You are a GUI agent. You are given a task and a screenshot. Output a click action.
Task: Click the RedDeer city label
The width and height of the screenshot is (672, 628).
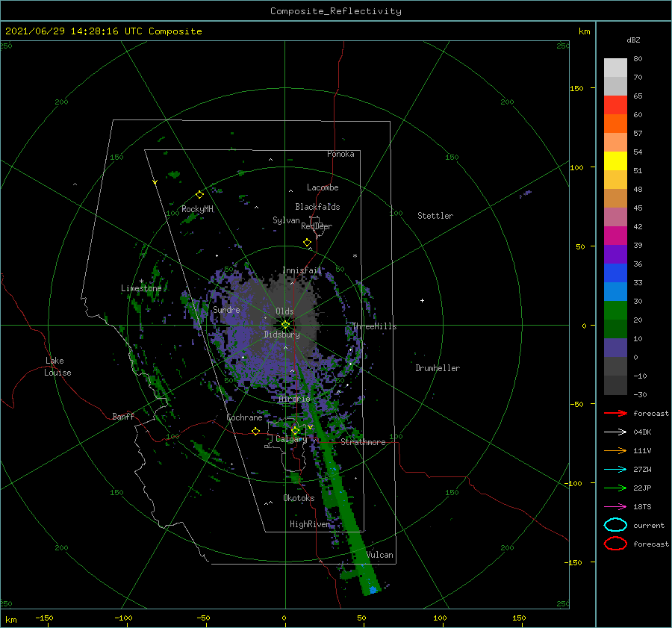click(x=317, y=226)
